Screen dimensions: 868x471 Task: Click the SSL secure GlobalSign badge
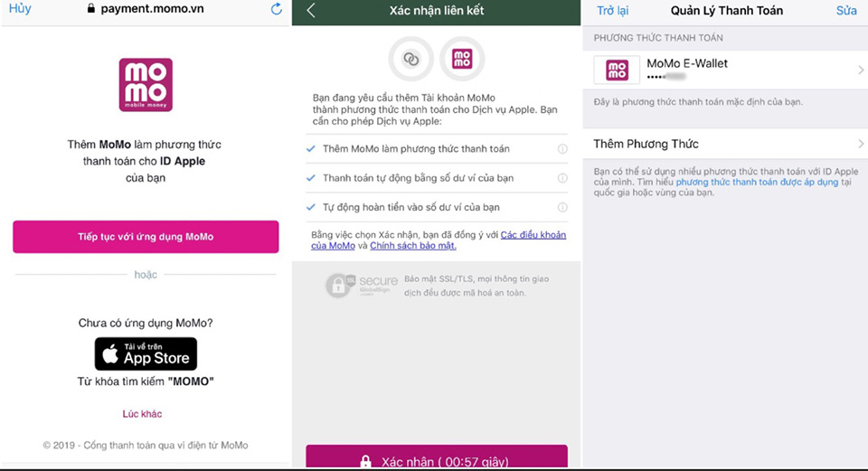point(362,286)
